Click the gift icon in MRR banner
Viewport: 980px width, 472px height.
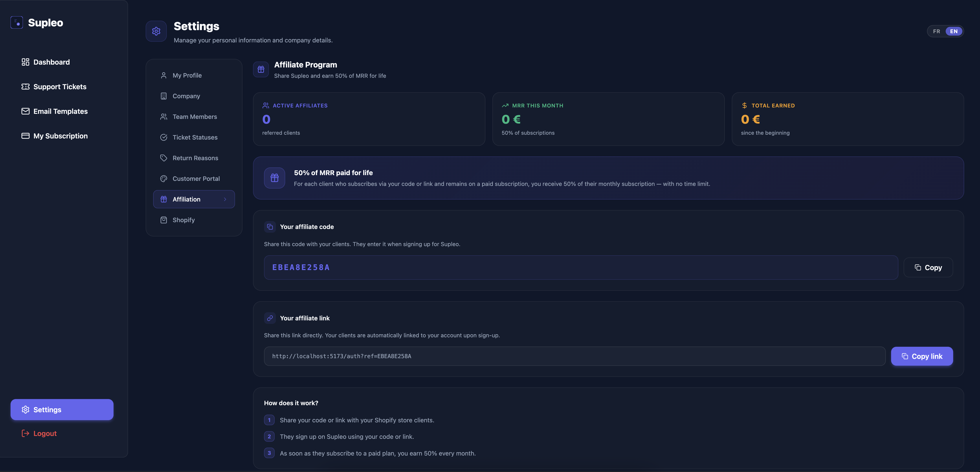point(274,178)
